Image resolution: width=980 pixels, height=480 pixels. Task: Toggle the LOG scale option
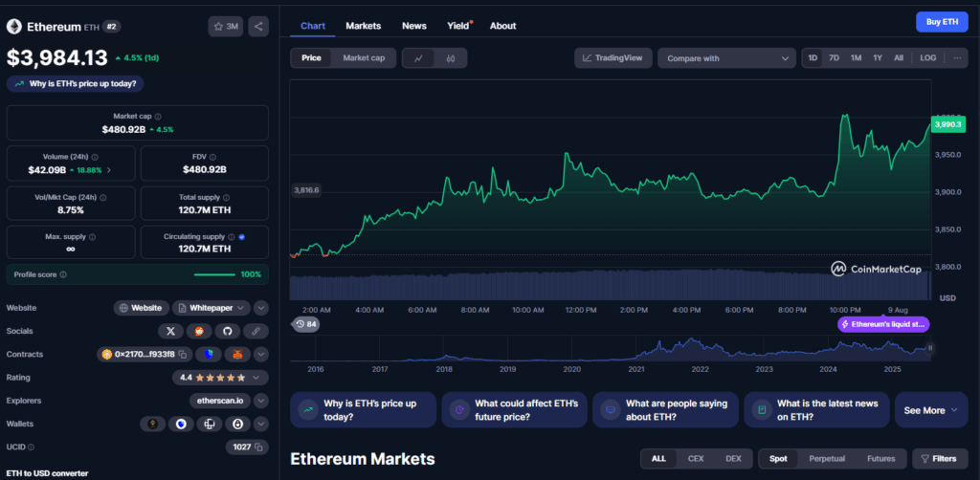point(928,58)
